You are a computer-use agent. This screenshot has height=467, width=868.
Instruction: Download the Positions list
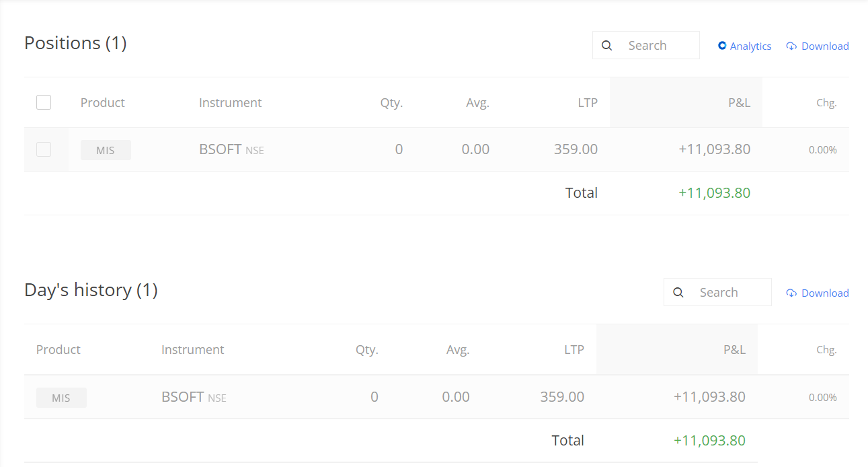[x=824, y=46]
